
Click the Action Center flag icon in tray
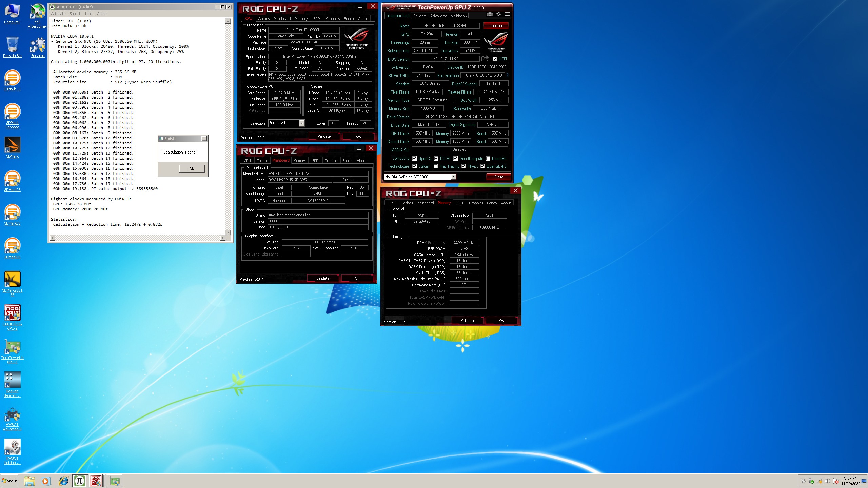tap(836, 481)
